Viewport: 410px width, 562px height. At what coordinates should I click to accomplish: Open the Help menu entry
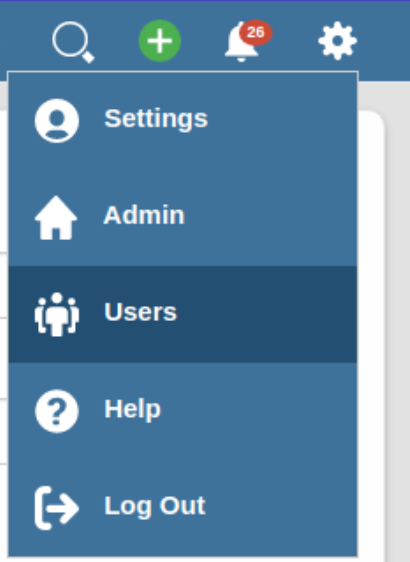(183, 411)
